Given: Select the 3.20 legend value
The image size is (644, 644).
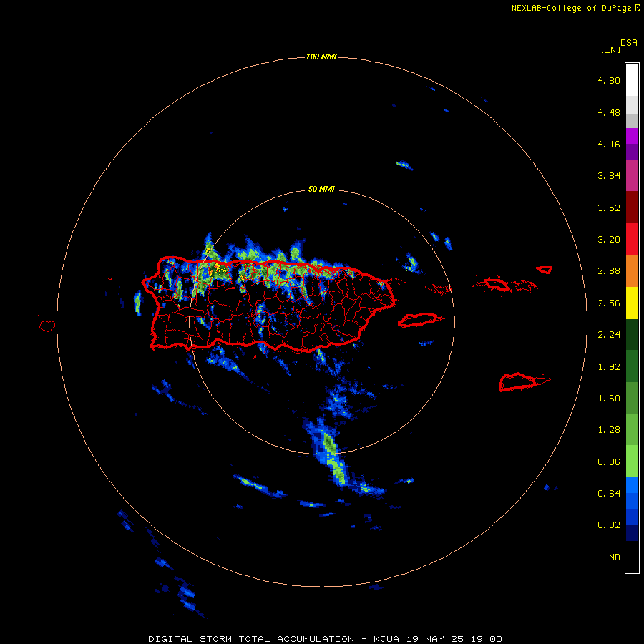Looking at the screenshot, I should [609, 240].
